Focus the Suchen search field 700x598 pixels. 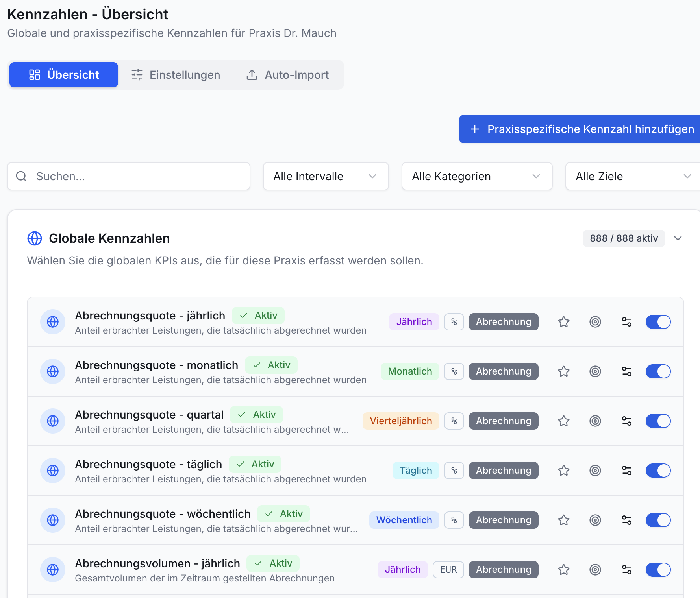(129, 176)
